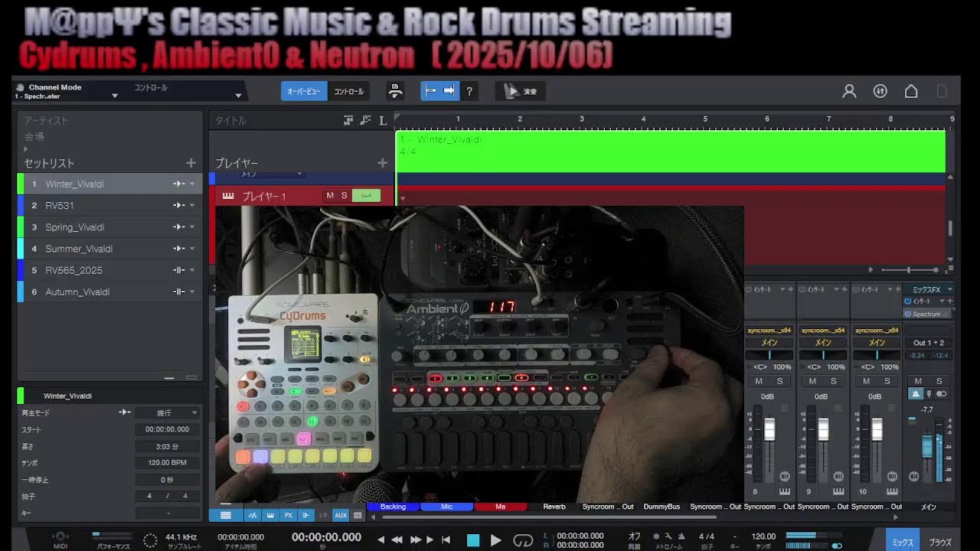Click the keyboard icon on channel 8
The width and height of the screenshot is (980, 551).
pyautogui.click(x=785, y=491)
